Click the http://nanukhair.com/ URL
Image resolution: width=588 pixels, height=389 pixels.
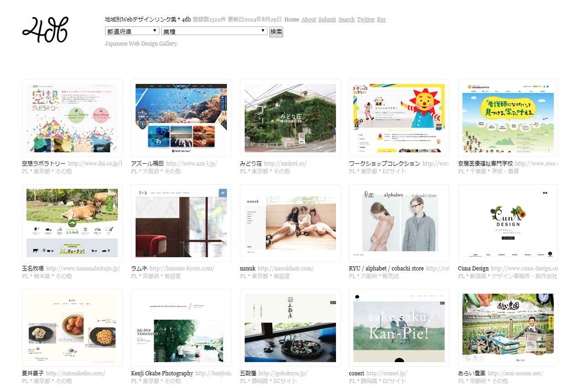tap(285, 269)
